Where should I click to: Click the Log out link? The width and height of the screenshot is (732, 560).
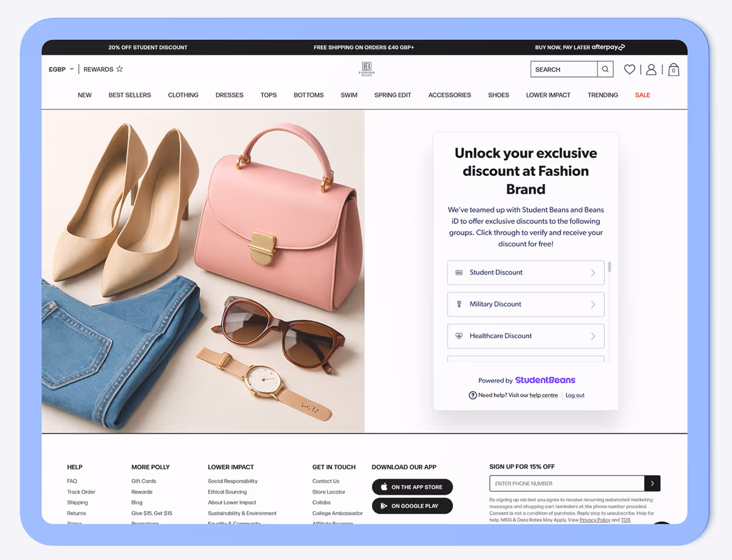[575, 395]
